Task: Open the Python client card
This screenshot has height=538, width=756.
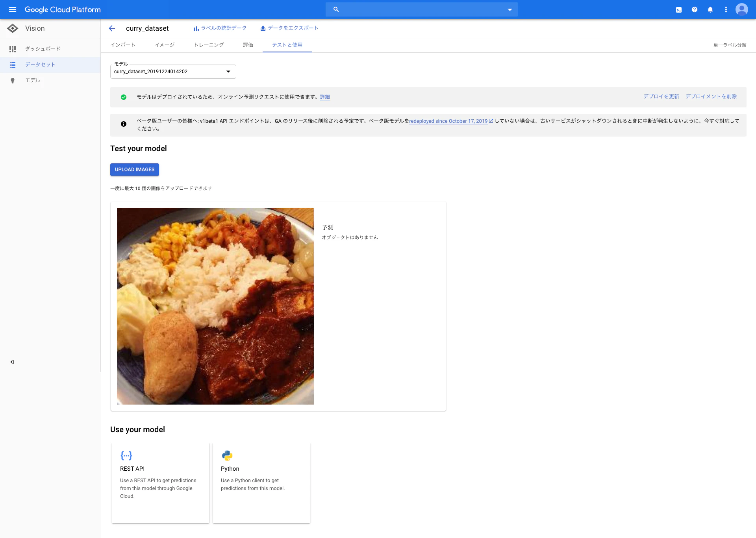Action: click(x=261, y=483)
